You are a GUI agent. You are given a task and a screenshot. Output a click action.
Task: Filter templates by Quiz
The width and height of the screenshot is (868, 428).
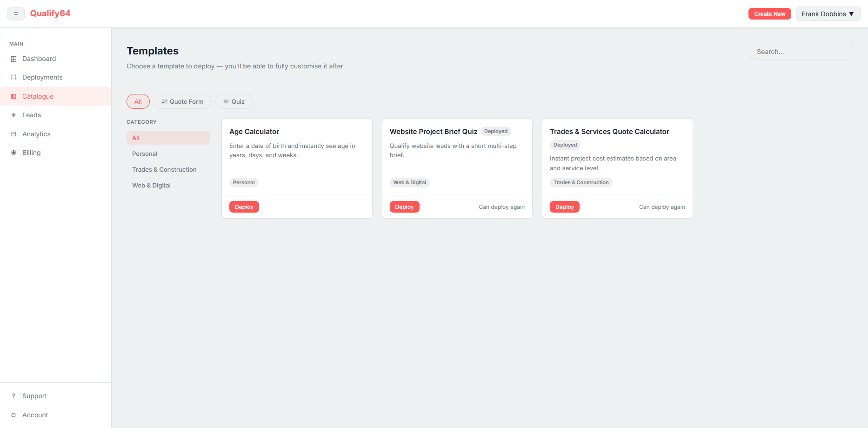234,101
